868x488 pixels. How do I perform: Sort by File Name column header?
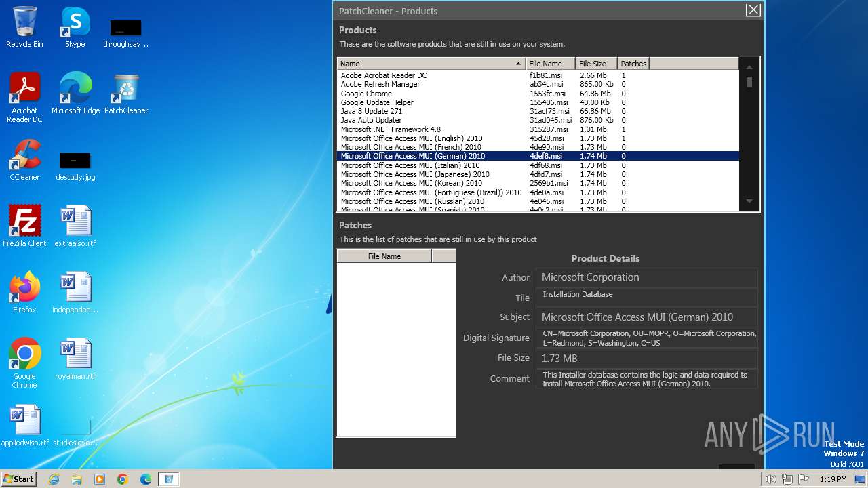(551, 64)
